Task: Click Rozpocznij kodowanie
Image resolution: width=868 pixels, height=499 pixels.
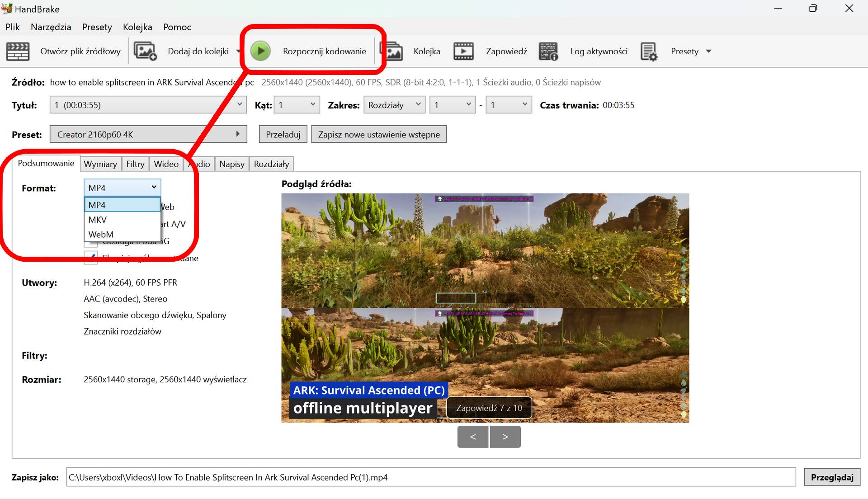Action: 325,51
